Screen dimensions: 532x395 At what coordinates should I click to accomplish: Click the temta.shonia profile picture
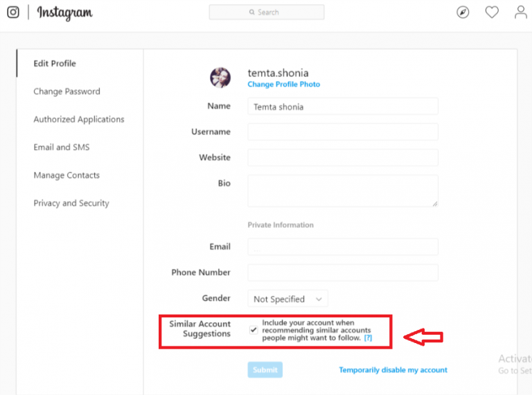click(x=220, y=78)
